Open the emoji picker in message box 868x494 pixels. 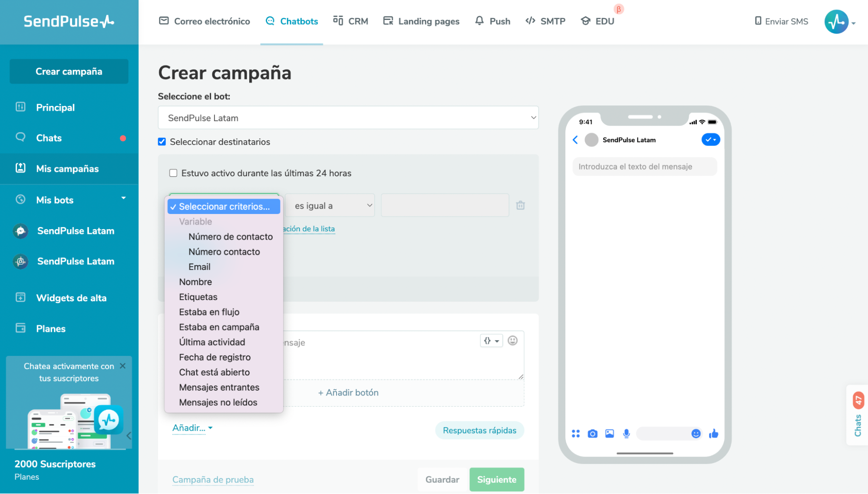[512, 341]
